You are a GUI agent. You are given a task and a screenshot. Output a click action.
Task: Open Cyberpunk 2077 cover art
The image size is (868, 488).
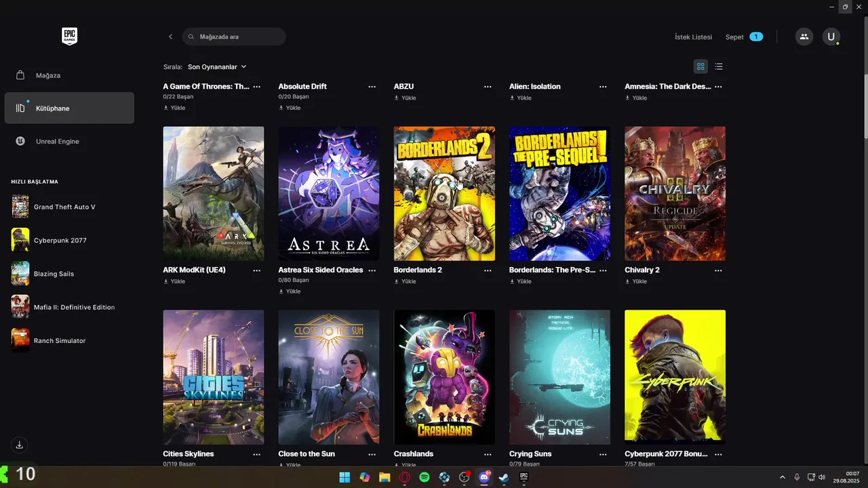click(x=675, y=378)
